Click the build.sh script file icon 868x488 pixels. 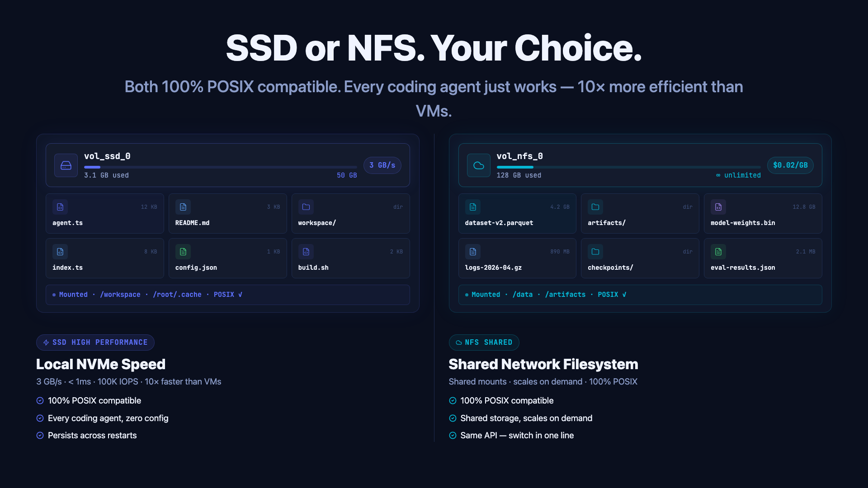tap(306, 252)
